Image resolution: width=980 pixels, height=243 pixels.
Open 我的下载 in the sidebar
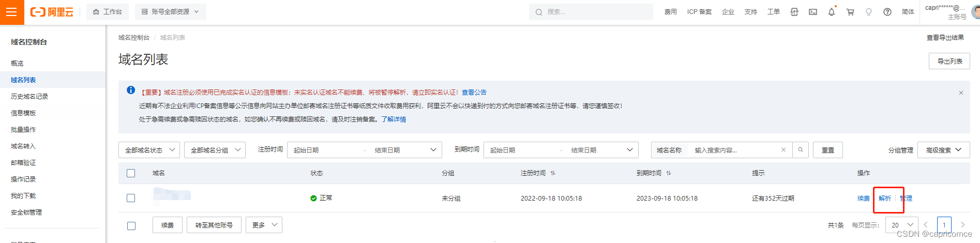click(23, 195)
